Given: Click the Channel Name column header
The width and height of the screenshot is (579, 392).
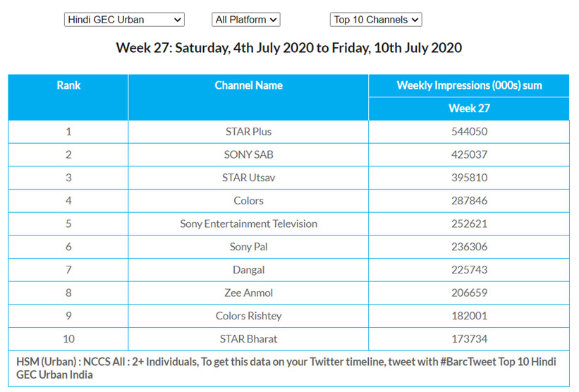Looking at the screenshot, I should coord(248,85).
